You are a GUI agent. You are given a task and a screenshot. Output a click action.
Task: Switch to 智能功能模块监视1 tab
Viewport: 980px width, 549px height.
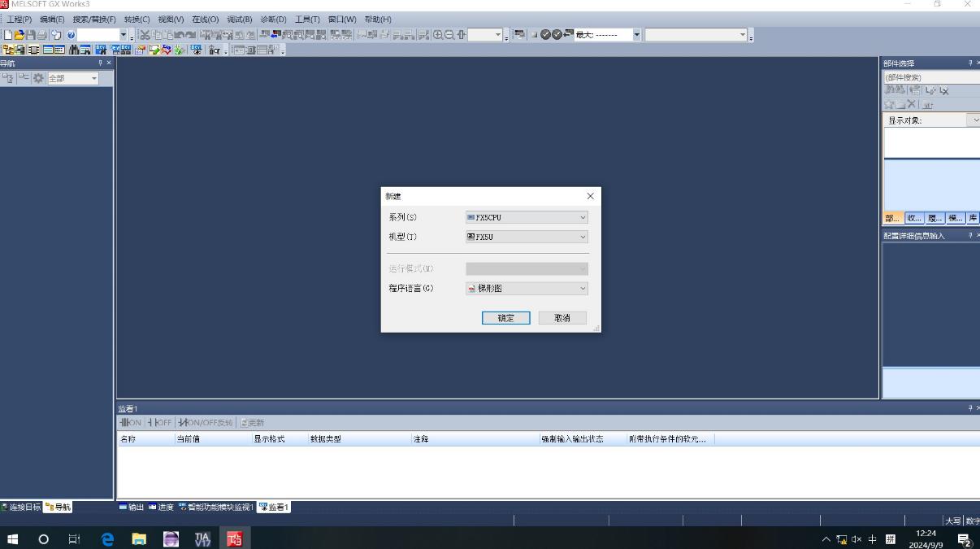coord(216,507)
